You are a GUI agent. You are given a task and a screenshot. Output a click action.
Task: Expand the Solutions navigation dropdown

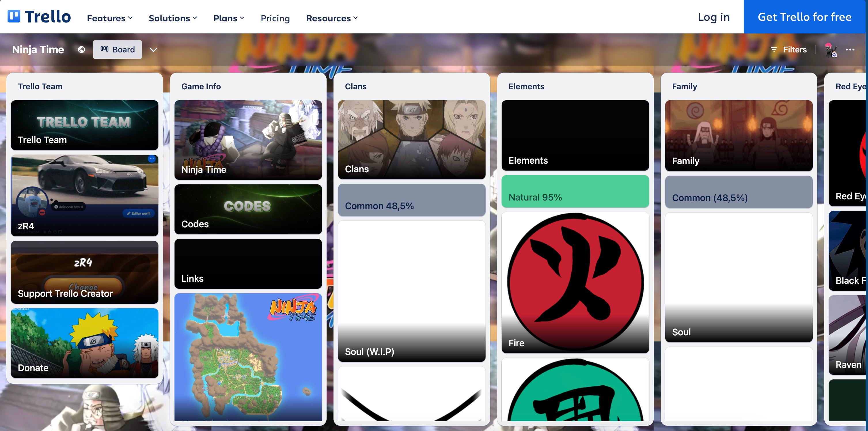pyautogui.click(x=173, y=18)
